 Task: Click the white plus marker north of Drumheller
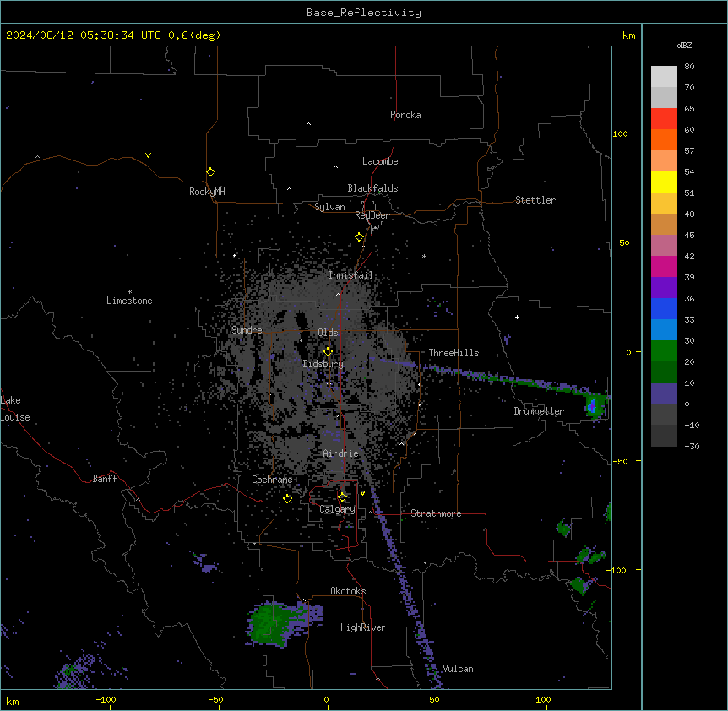[x=517, y=317]
